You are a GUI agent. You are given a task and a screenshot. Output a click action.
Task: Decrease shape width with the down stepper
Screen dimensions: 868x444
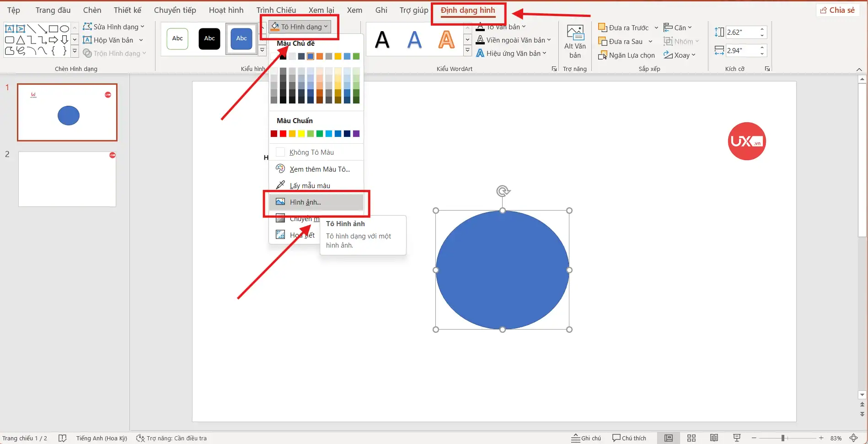pyautogui.click(x=762, y=54)
